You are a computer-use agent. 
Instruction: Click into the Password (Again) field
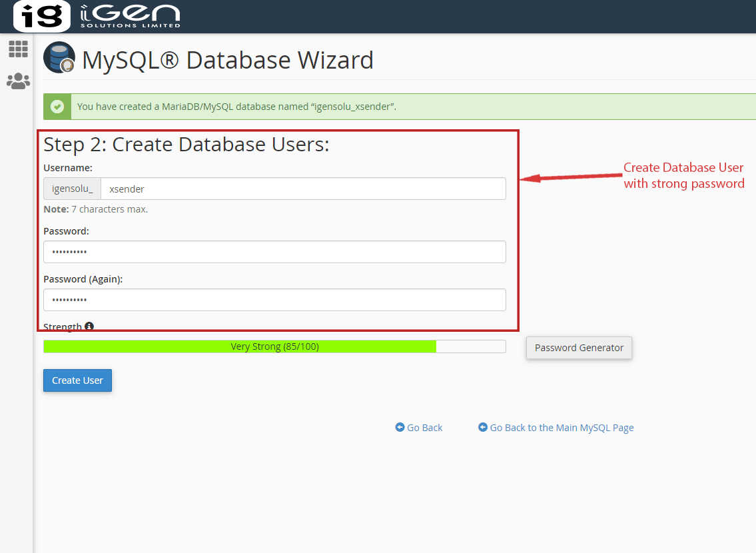click(x=274, y=300)
